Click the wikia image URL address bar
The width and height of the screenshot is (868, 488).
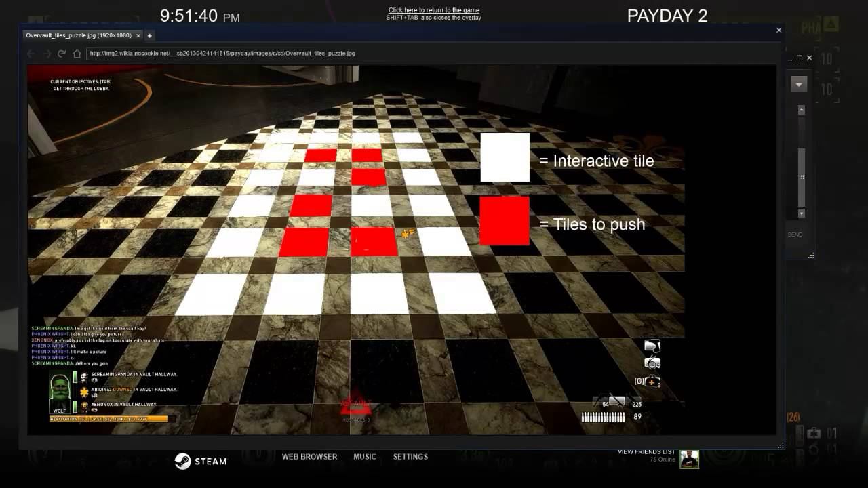(431, 54)
